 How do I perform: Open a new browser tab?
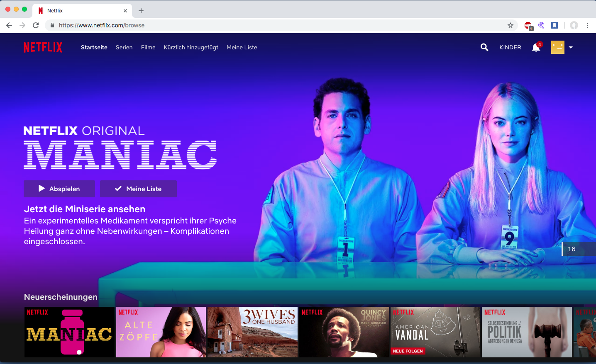pyautogui.click(x=141, y=11)
